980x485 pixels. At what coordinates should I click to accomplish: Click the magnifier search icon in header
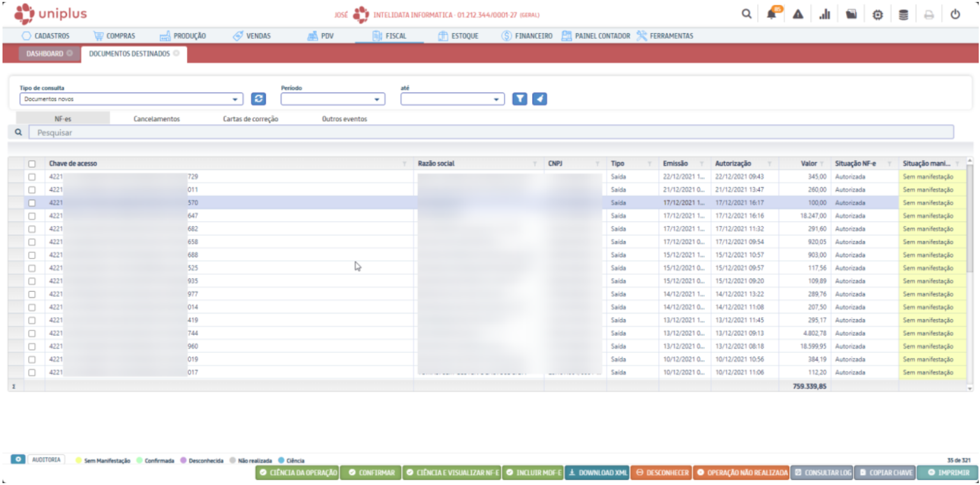(746, 15)
